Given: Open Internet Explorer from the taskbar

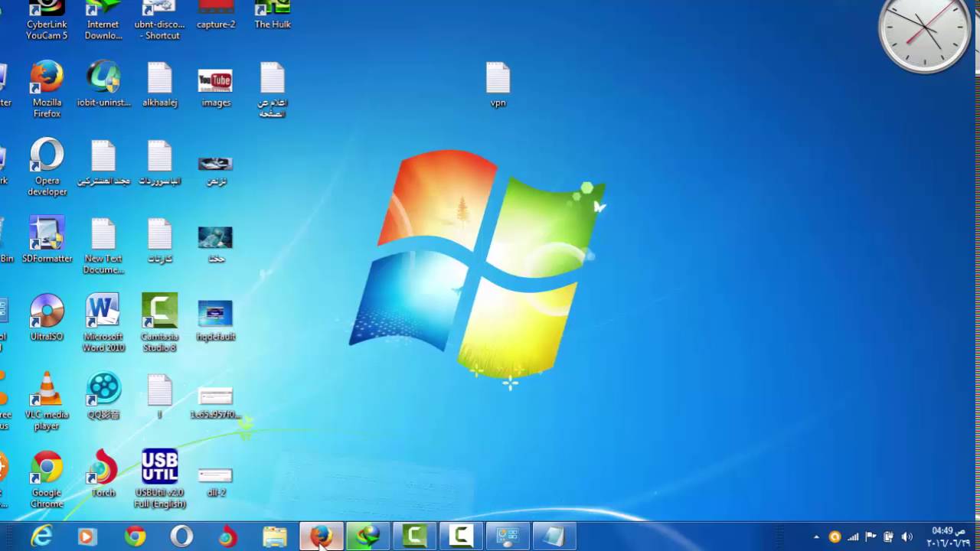Looking at the screenshot, I should [41, 536].
